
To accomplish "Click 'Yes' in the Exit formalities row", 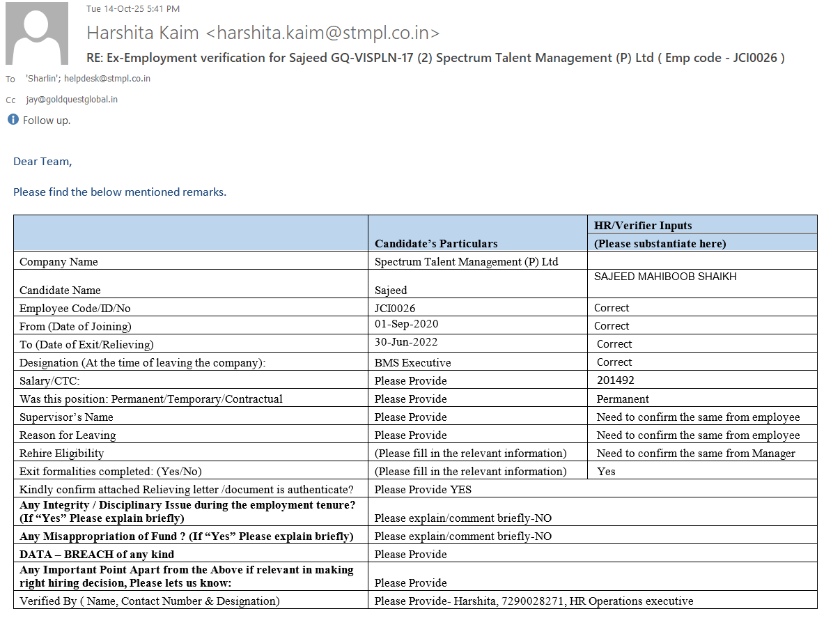I will coord(607,472).
